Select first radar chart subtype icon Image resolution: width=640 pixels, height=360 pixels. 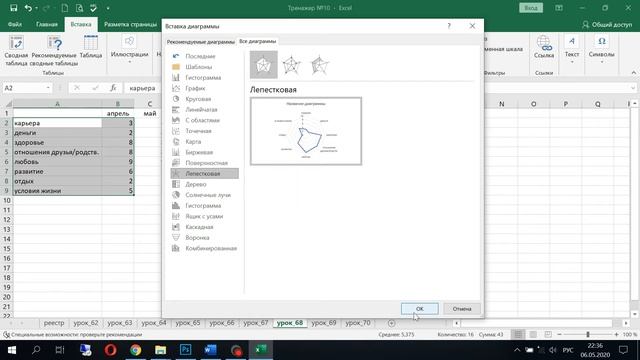click(264, 65)
